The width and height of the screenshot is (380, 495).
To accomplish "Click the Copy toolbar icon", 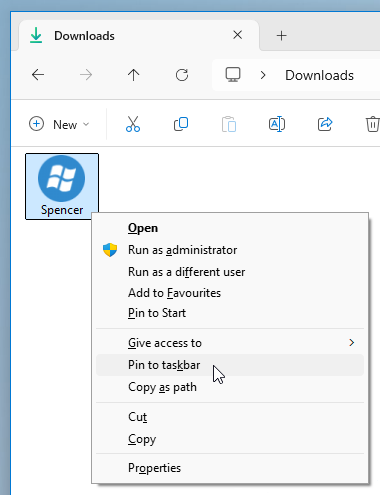I will (x=181, y=124).
